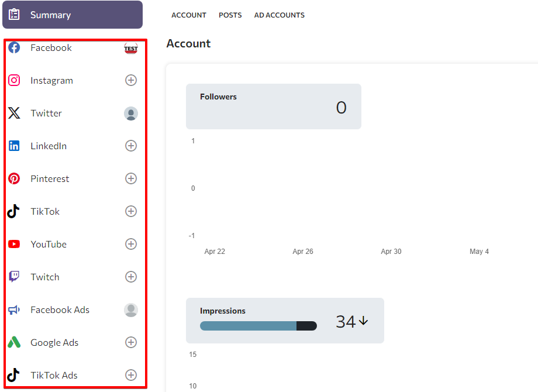The image size is (538, 392).
Task: Click the Followers label
Action: click(218, 97)
